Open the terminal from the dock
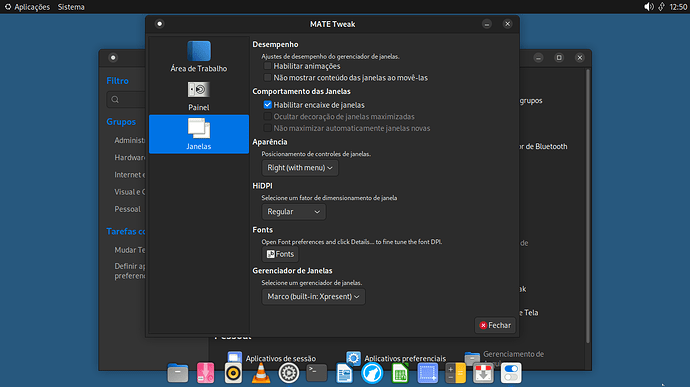The width and height of the screenshot is (690, 387). [x=316, y=373]
